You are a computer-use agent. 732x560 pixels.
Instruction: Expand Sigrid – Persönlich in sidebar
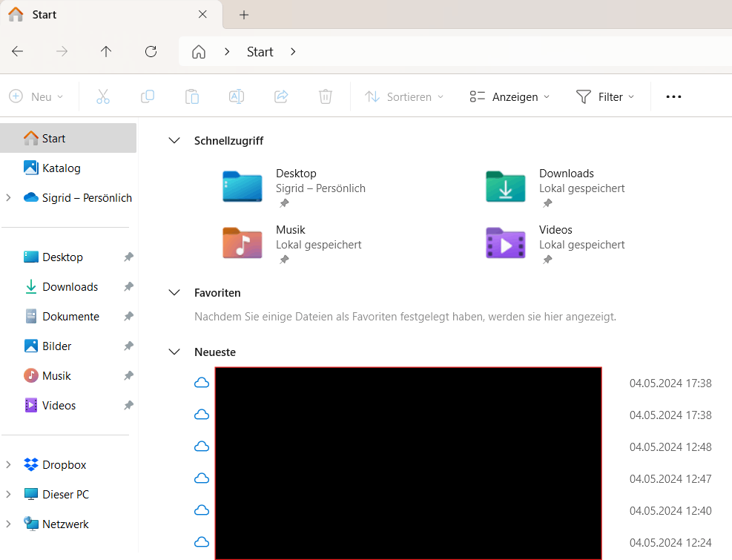coord(8,197)
